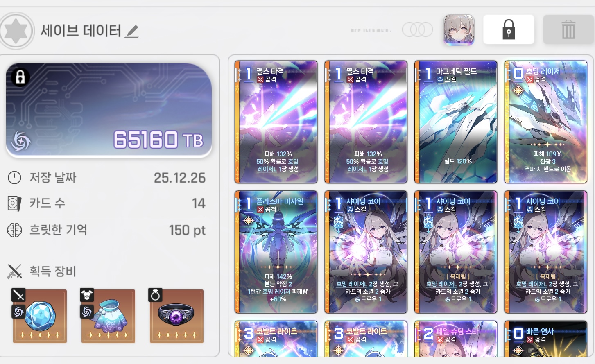The image size is (595, 364).
Task: Select the blue crystal weapon equipment
Action: click(40, 316)
